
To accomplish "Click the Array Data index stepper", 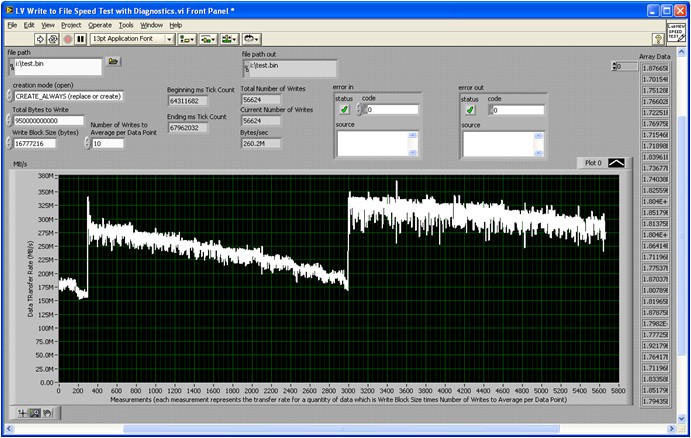I will click(612, 67).
